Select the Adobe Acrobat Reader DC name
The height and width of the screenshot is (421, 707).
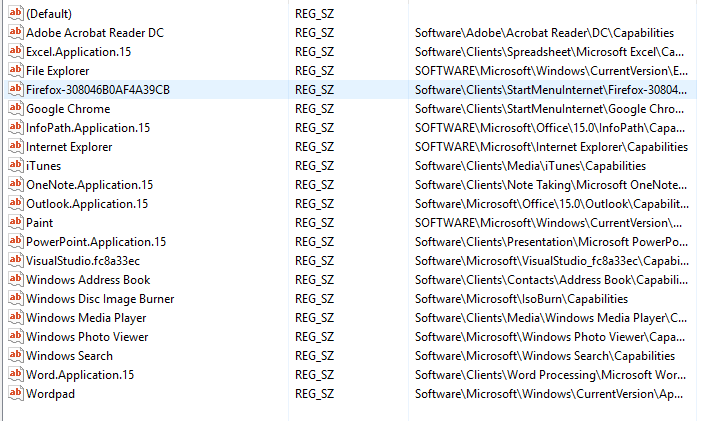pyautogui.click(x=95, y=33)
